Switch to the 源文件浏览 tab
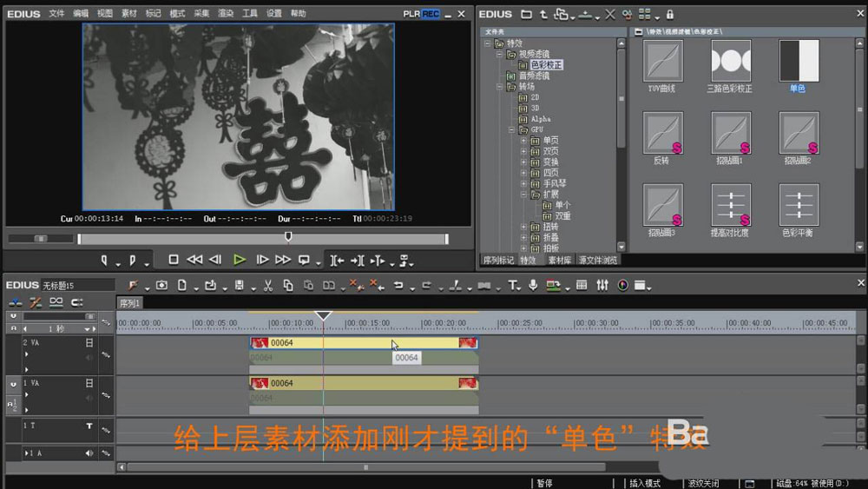This screenshot has width=868, height=489. 598,261
